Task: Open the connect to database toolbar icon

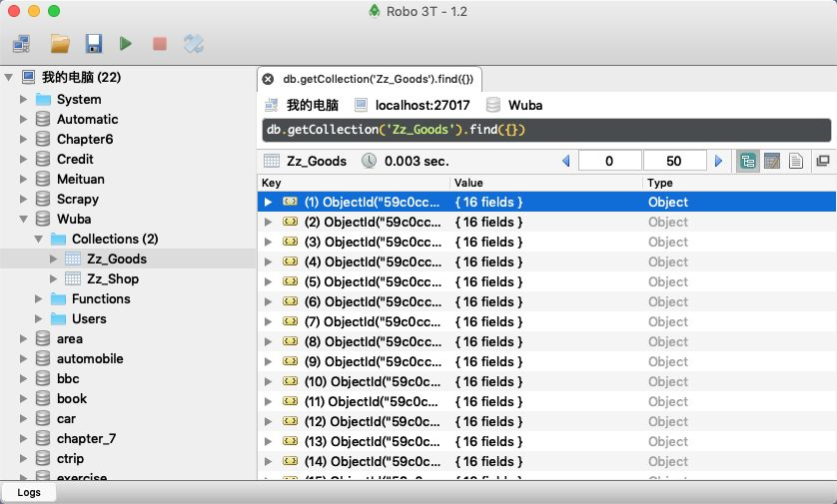Action: (21, 44)
